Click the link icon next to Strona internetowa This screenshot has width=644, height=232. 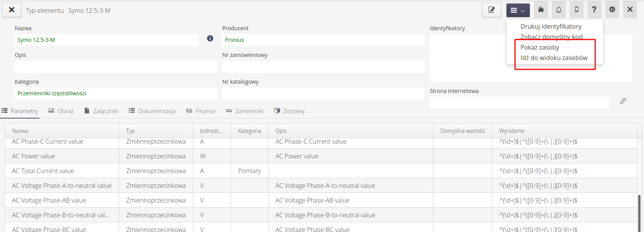pyautogui.click(x=623, y=101)
